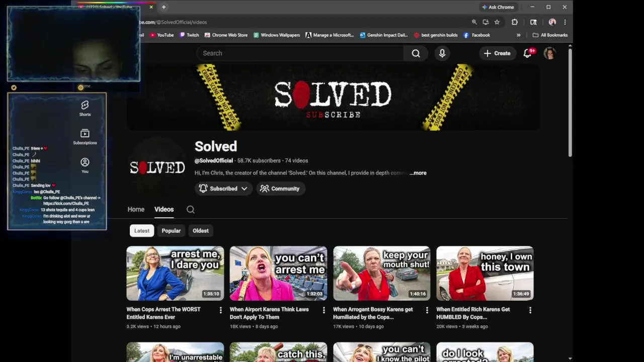
Task: Start voice search with the microphone icon
Action: click(442, 53)
